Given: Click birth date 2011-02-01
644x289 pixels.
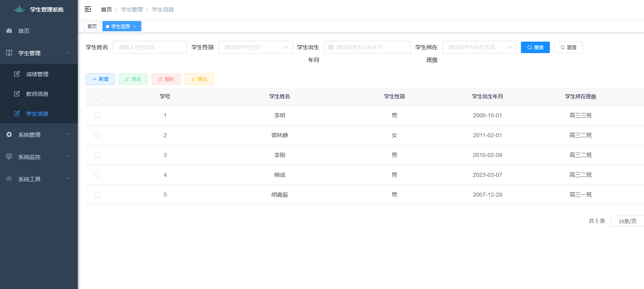Looking at the screenshot, I should click(488, 135).
